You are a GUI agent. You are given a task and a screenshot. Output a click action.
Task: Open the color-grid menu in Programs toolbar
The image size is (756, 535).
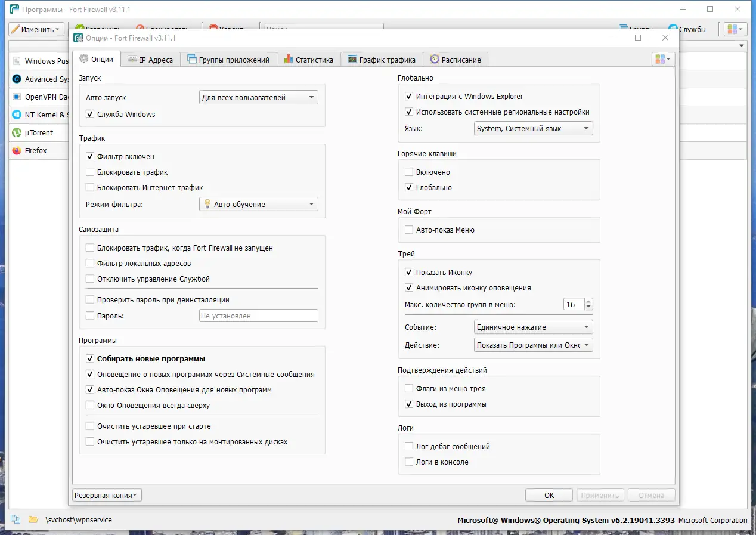coord(735,29)
